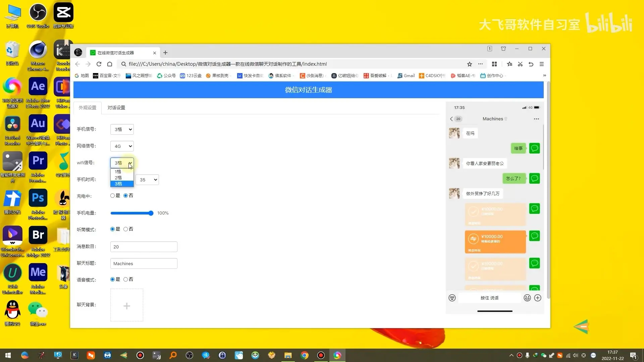Select 是 for 充电中
Viewport: 644px width, 362px height.
[113, 196]
